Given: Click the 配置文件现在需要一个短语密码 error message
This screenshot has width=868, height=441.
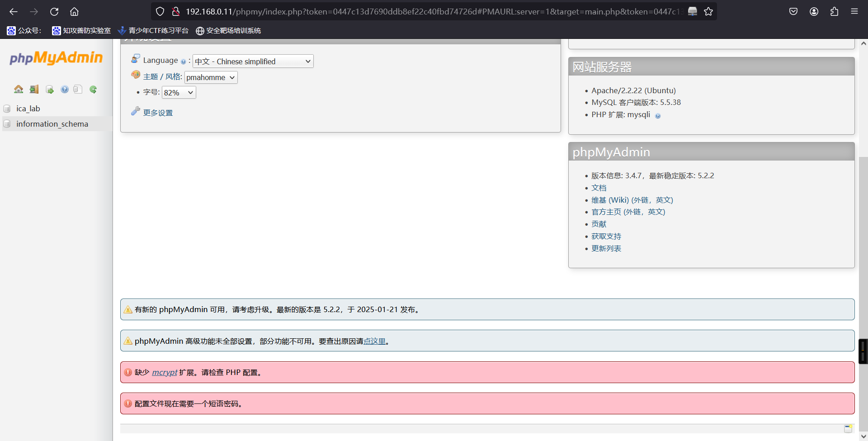Looking at the screenshot, I should click(x=487, y=403).
